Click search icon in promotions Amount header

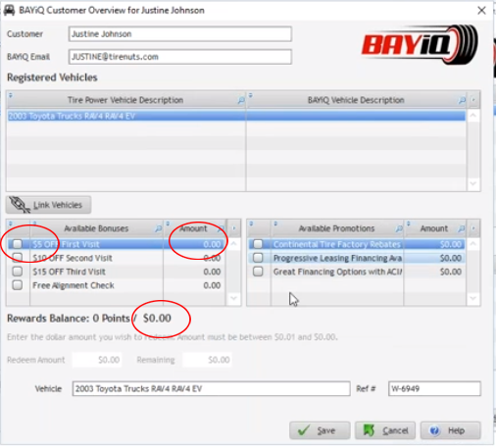click(461, 228)
